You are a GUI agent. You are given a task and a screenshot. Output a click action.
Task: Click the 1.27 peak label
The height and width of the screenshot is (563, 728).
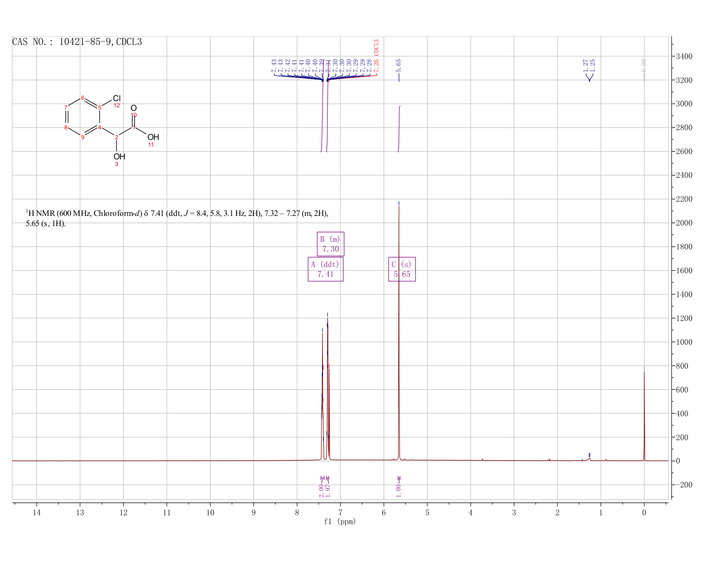(585, 66)
